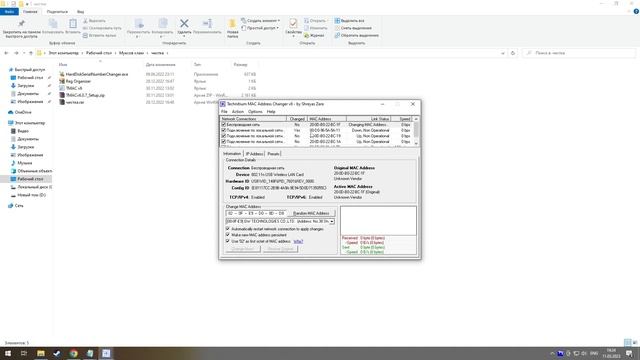Click the Delete X icon in ribbon

pyautogui.click(x=184, y=24)
